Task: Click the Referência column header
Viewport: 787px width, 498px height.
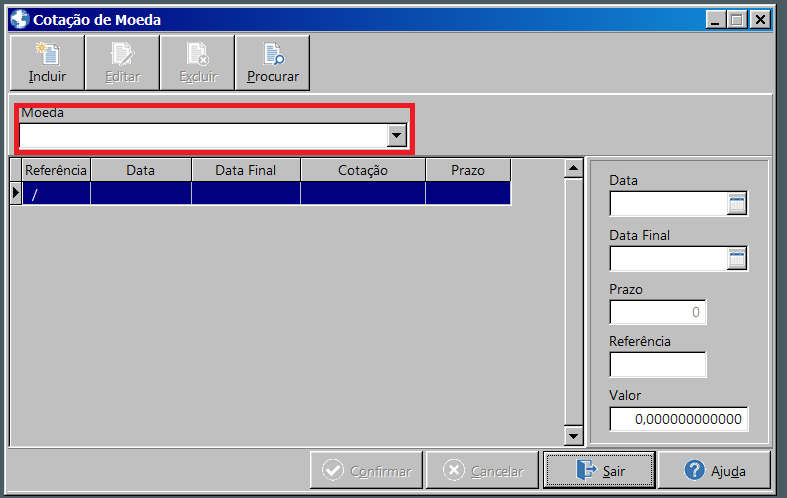Action: [x=56, y=170]
